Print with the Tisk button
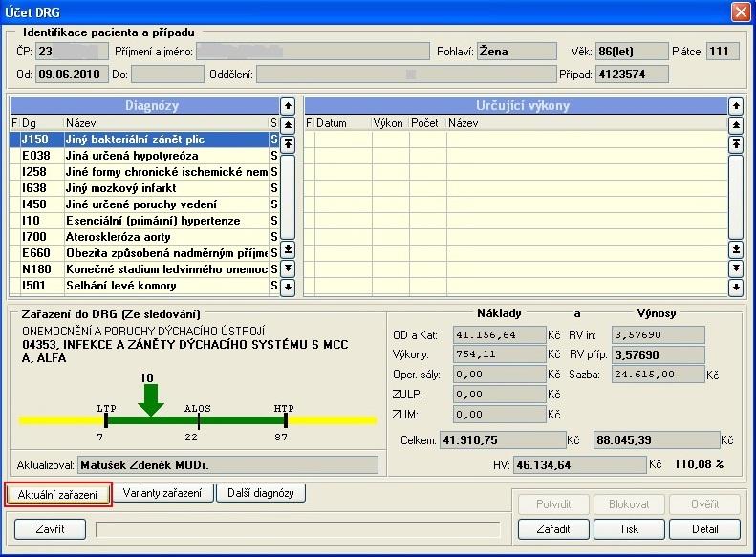This screenshot has width=756, height=557. coord(629,529)
